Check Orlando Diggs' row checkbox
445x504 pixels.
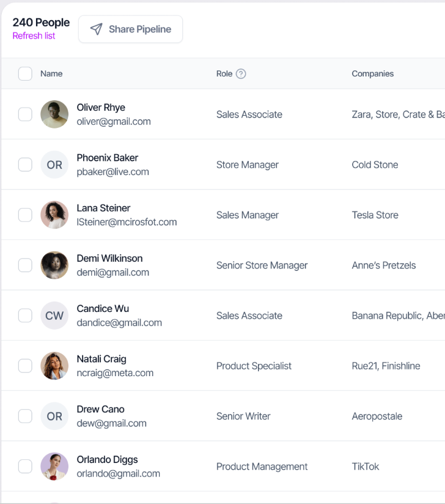(x=25, y=467)
